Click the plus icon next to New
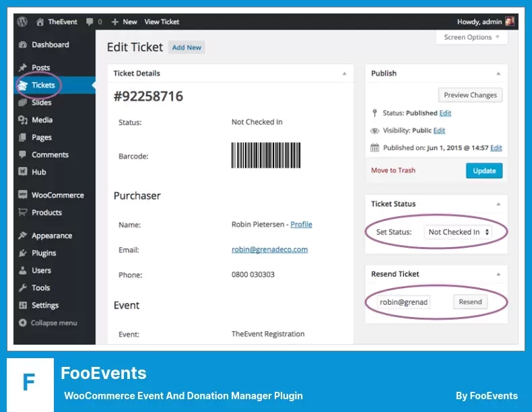Viewport: 532px width, 412px height. 115,22
